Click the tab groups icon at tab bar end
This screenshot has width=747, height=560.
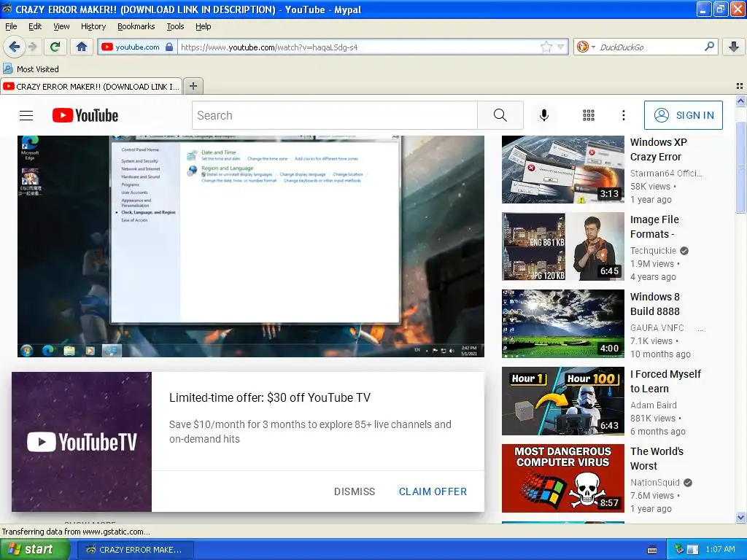click(x=740, y=86)
